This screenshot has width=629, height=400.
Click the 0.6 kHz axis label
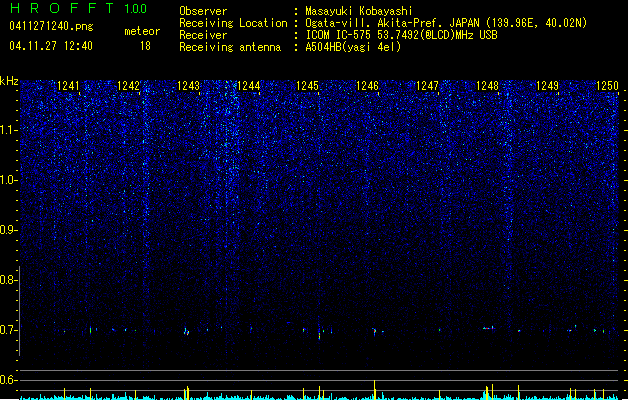(x=9, y=380)
